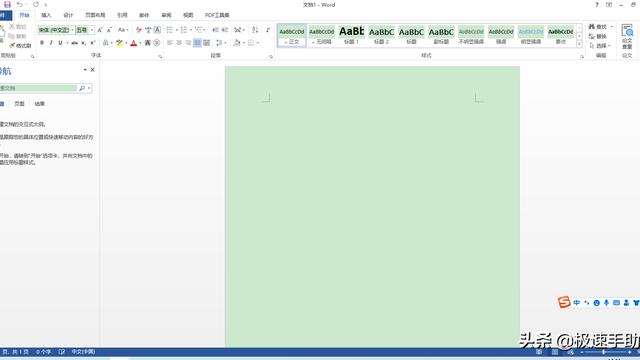
Task: Click the clear formatting eraser icon
Action: click(x=139, y=30)
